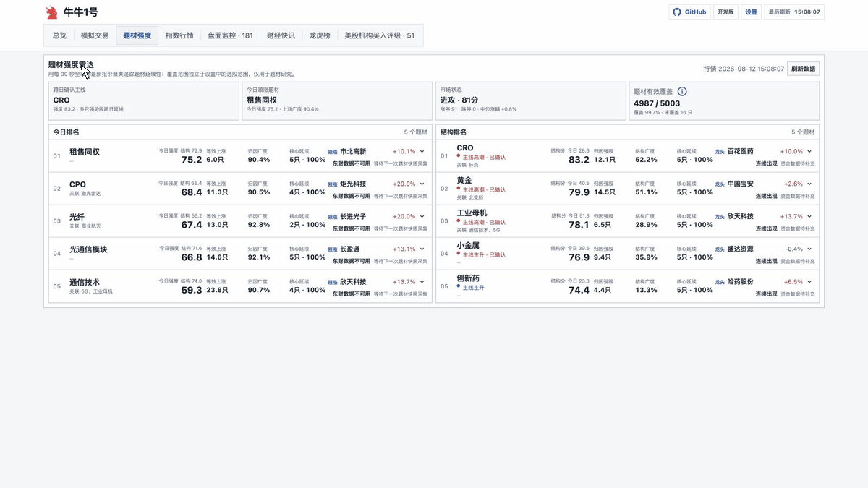Open 美股机构买入评级 · 51 tab

(379, 35)
